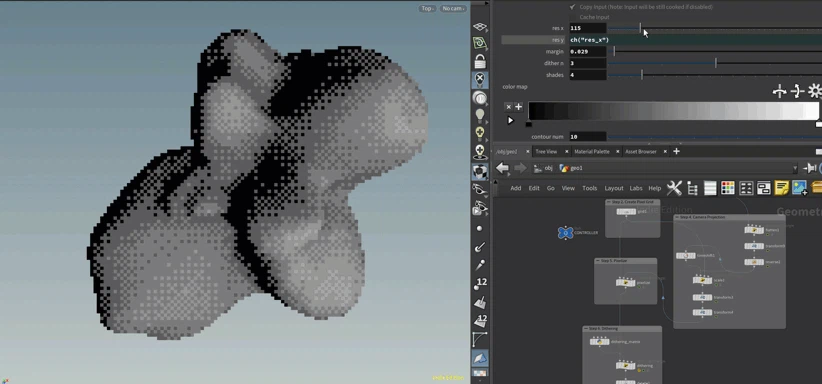Open the Layout menu in network editor
Viewport: 822px width, 384px height.
coord(613,188)
